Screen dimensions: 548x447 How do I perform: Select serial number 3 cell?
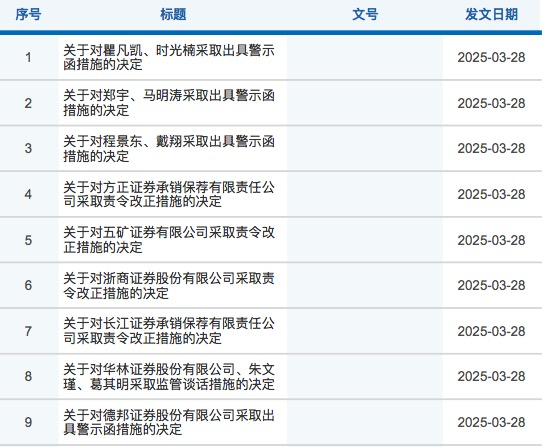[x=28, y=149]
